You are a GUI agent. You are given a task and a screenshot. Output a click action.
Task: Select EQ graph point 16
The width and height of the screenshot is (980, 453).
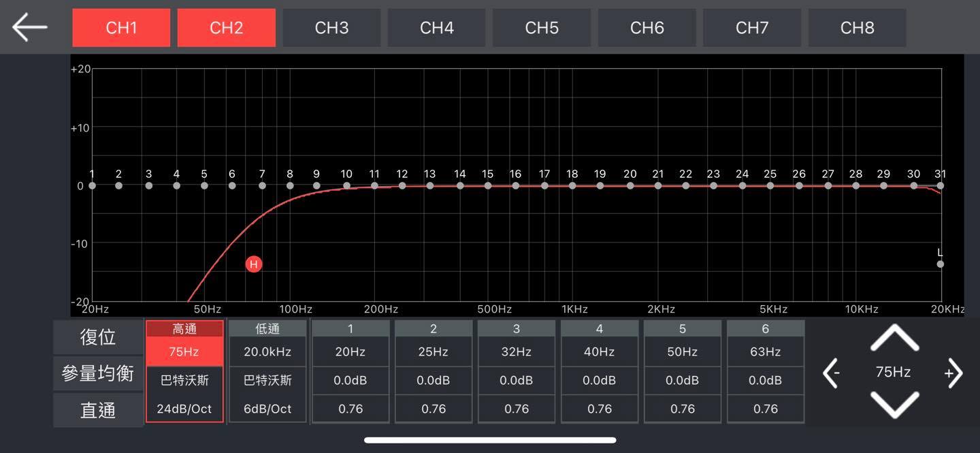point(515,185)
